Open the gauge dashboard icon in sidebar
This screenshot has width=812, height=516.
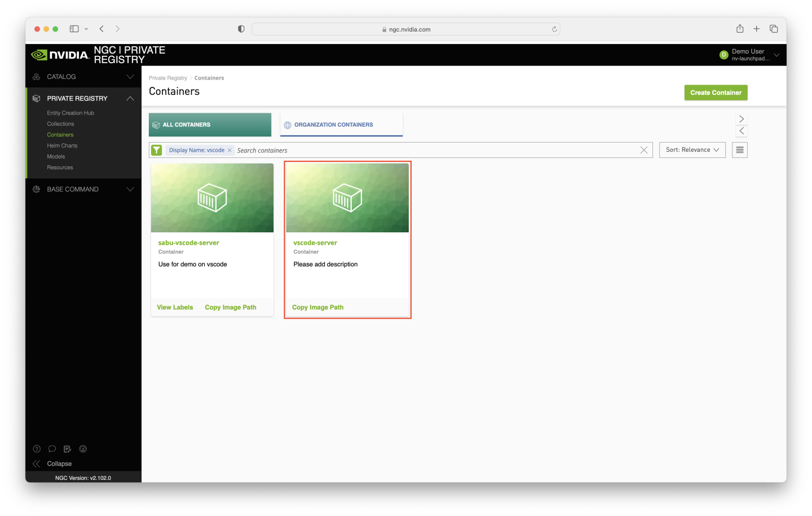pyautogui.click(x=83, y=449)
